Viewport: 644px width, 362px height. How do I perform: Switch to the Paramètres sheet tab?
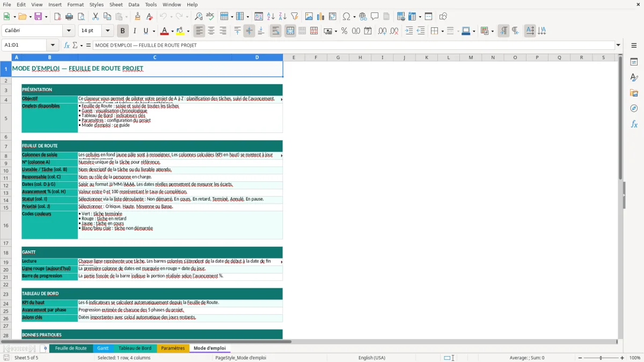[x=173, y=348]
